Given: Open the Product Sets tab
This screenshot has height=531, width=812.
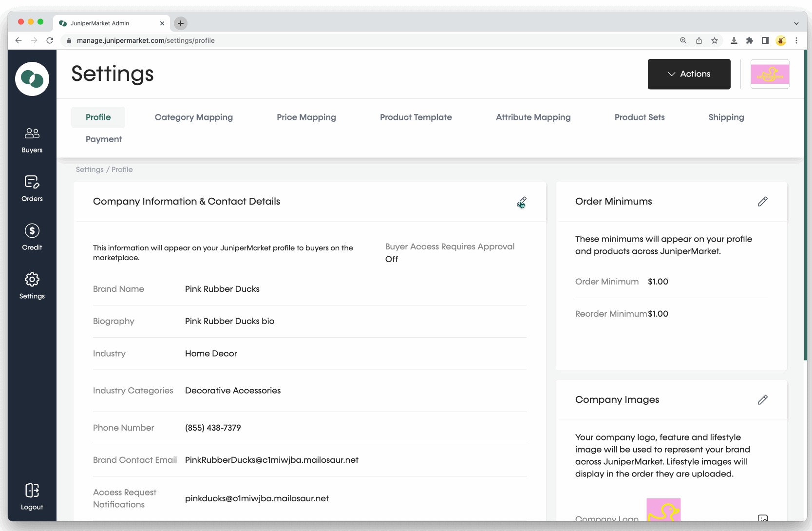Looking at the screenshot, I should [x=640, y=117].
